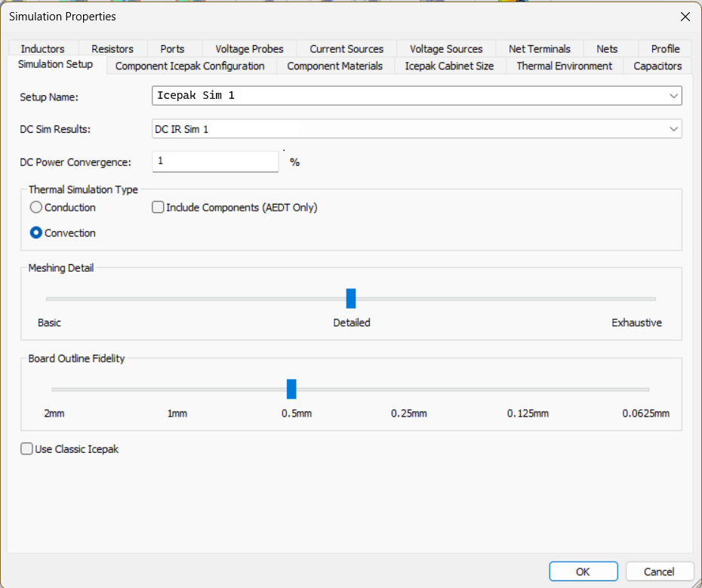
Task: Open the Component Icepak Configuration tab
Action: coord(189,66)
